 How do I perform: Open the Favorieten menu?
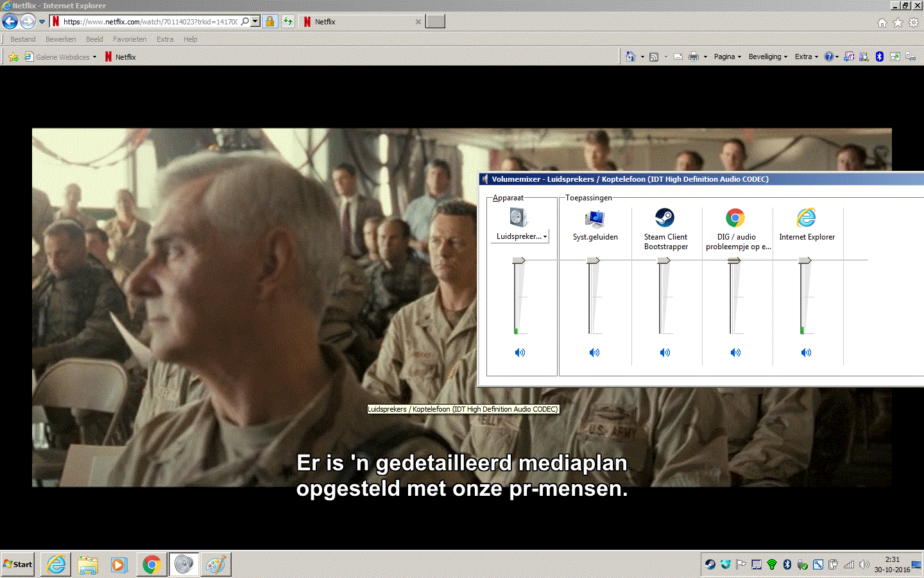point(130,39)
